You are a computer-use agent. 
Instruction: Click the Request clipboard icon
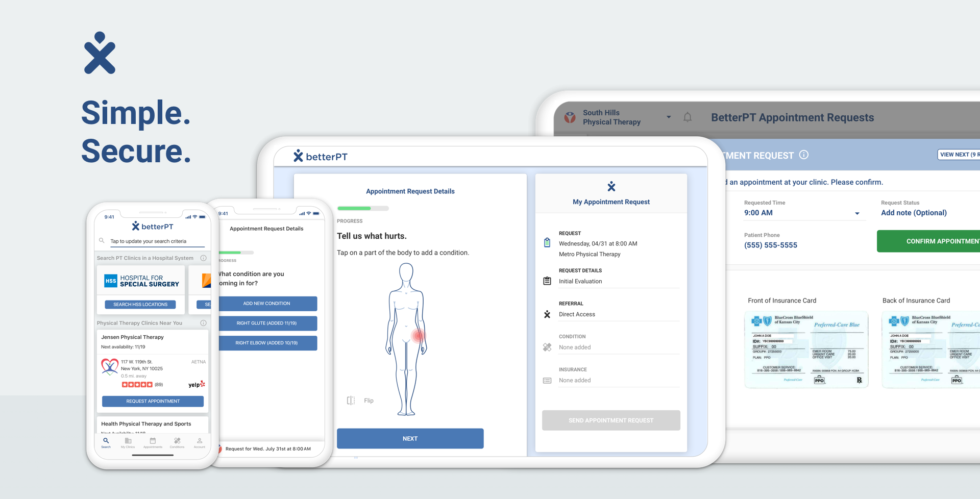click(547, 243)
